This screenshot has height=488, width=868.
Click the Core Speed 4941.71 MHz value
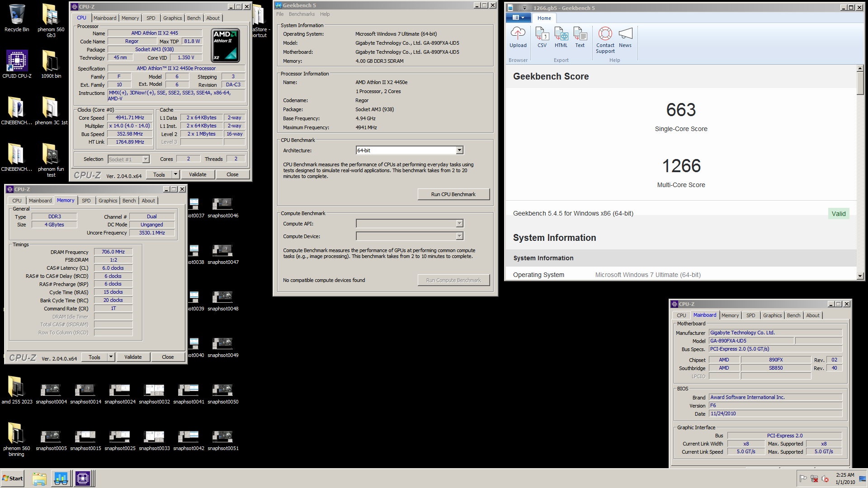[x=130, y=117]
